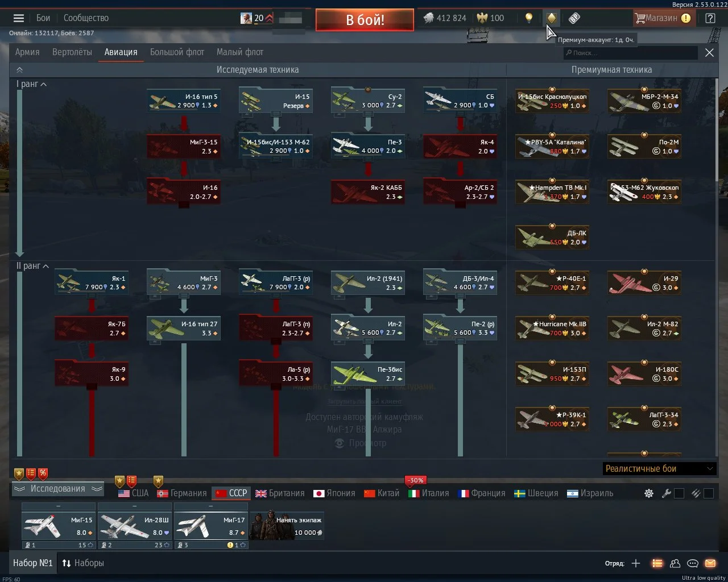Click the red list badge above Исследования
This screenshot has height=582, width=728.
31,473
